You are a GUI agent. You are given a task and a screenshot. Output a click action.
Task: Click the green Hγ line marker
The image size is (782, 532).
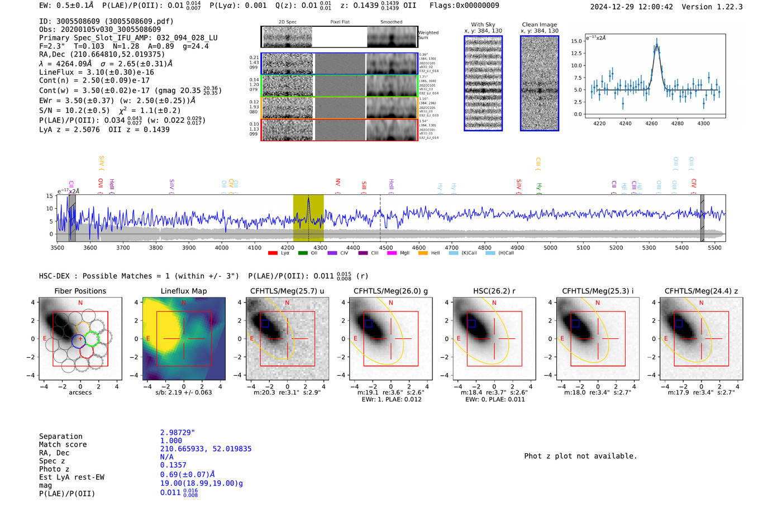pyautogui.click(x=539, y=189)
